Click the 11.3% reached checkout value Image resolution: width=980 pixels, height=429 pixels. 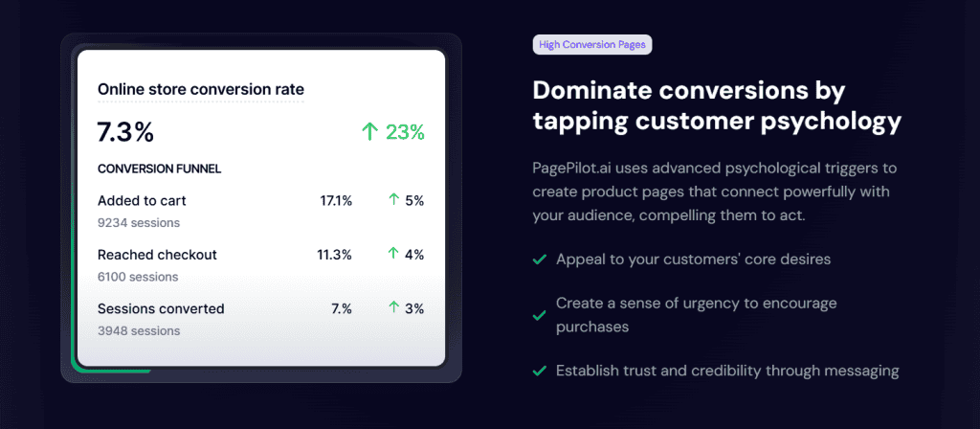click(x=334, y=255)
